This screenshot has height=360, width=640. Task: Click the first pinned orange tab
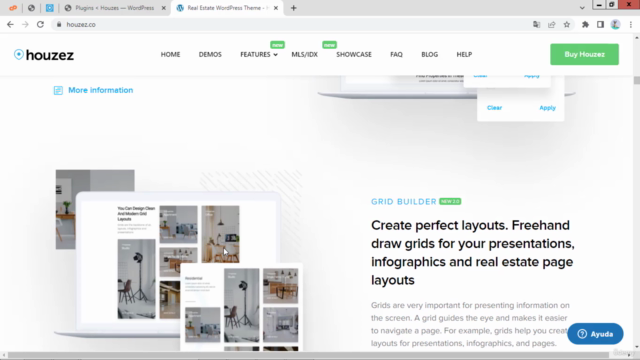[13, 8]
